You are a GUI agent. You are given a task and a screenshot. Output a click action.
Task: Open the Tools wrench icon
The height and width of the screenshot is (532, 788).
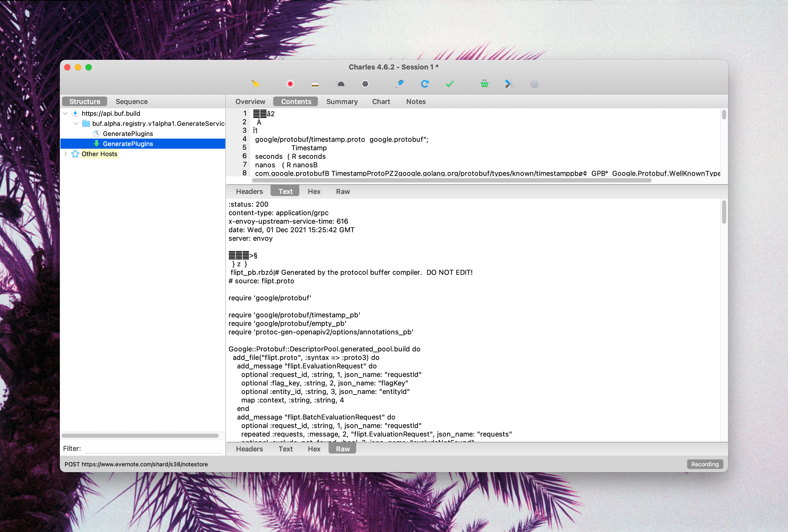coord(509,84)
